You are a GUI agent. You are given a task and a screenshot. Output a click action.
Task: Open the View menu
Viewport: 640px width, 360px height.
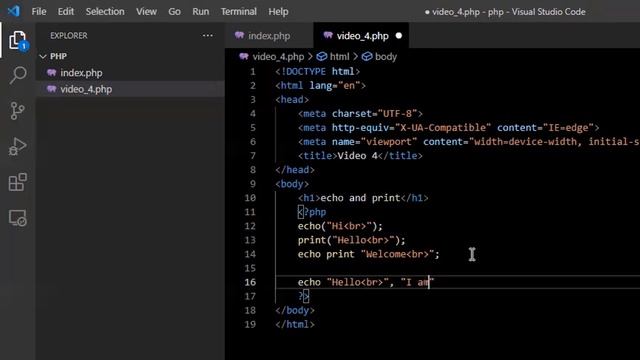click(x=146, y=11)
